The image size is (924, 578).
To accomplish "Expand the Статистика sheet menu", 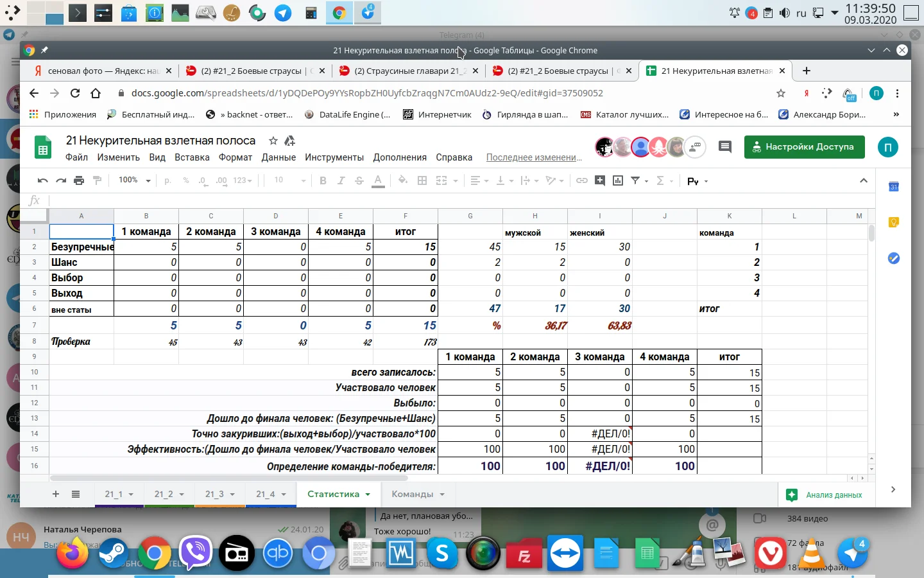I will (368, 495).
